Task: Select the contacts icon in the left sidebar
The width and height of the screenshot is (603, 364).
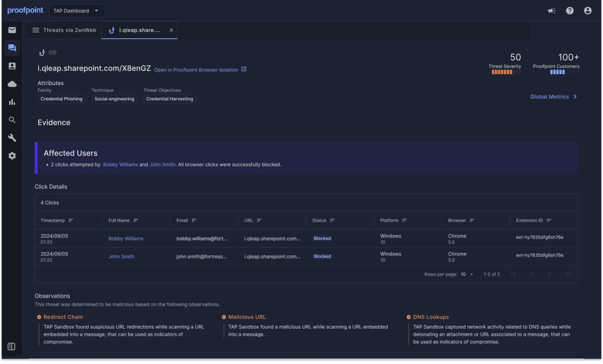Action: coord(12,66)
